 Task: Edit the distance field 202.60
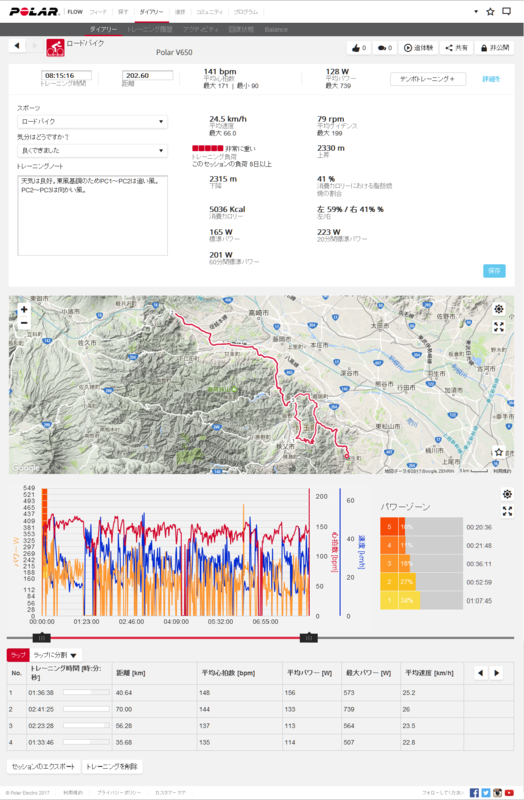pos(147,76)
